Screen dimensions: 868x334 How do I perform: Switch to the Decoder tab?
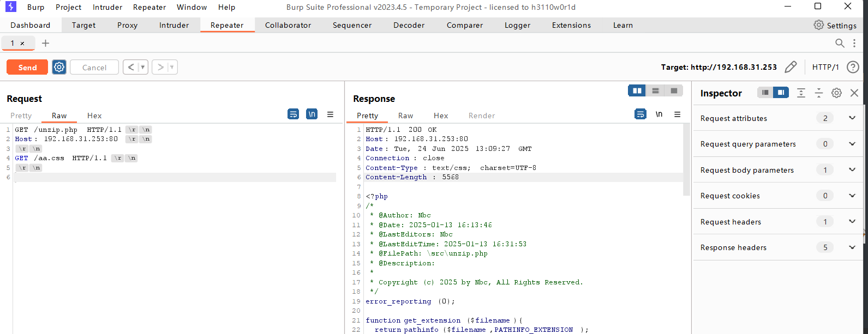click(x=409, y=25)
